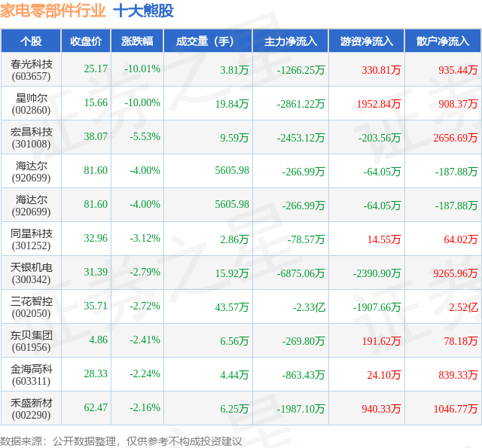Click the 家电零部件行业 title text
The width and height of the screenshot is (482, 448).
(x=53, y=11)
